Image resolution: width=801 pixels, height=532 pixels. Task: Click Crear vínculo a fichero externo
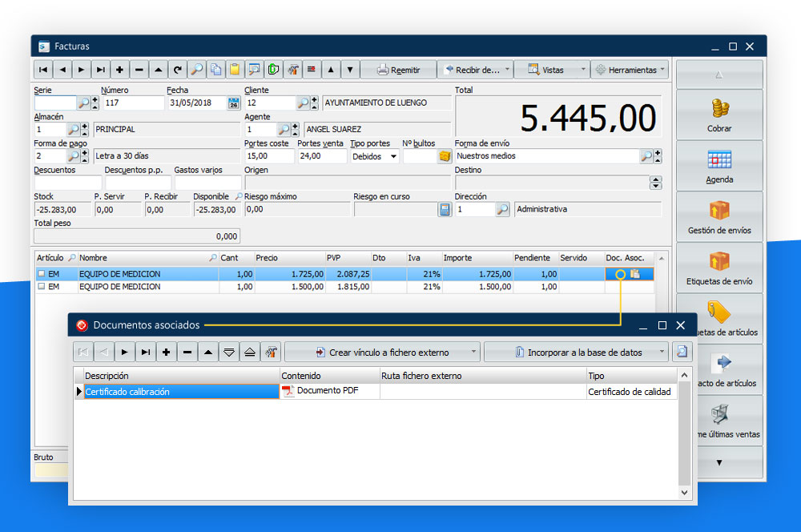(381, 352)
